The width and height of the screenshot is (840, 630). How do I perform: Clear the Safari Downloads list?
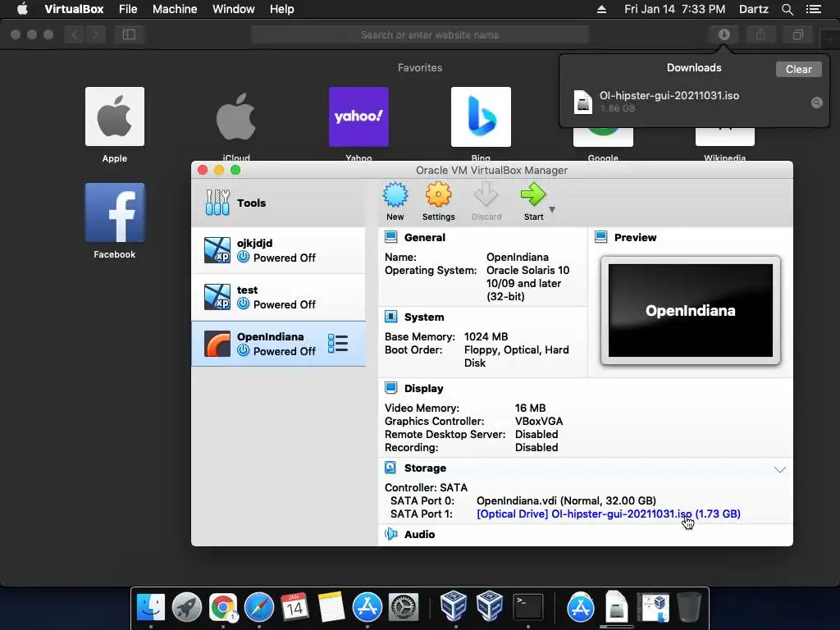coord(798,69)
